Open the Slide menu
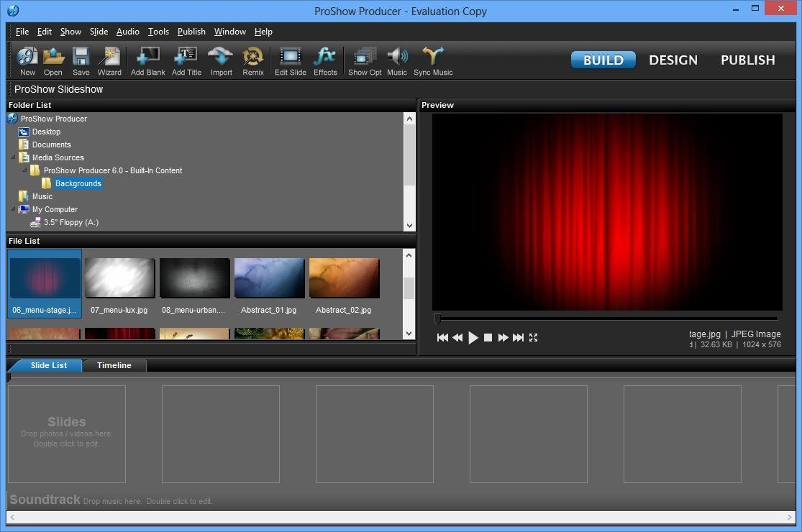This screenshot has height=532, width=802. click(99, 32)
